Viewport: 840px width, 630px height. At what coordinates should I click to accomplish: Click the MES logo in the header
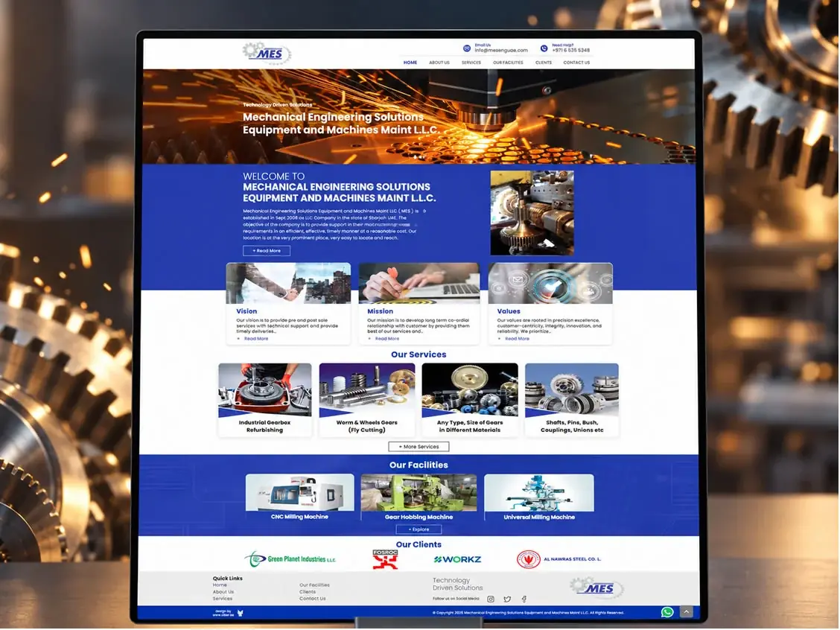pyautogui.click(x=267, y=53)
